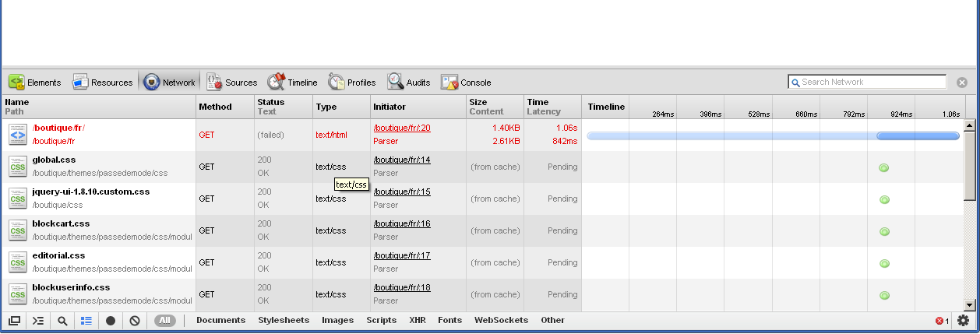980x334 pixels.
Task: Filter requests by XHR
Action: (418, 320)
